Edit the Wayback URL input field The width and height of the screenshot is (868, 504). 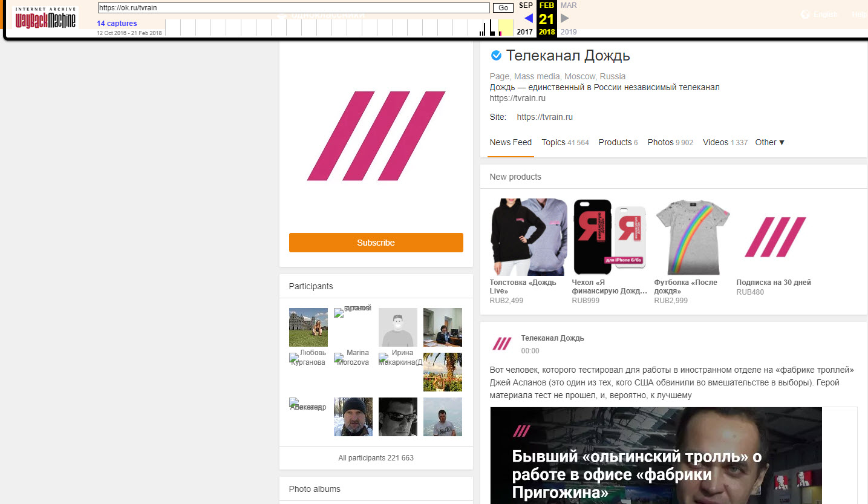(x=294, y=8)
